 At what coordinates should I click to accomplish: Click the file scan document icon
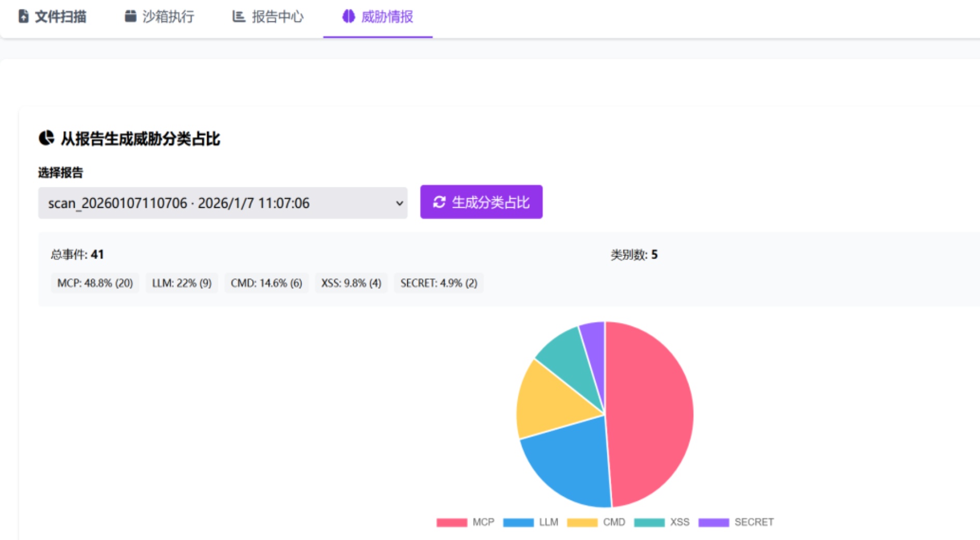23,17
